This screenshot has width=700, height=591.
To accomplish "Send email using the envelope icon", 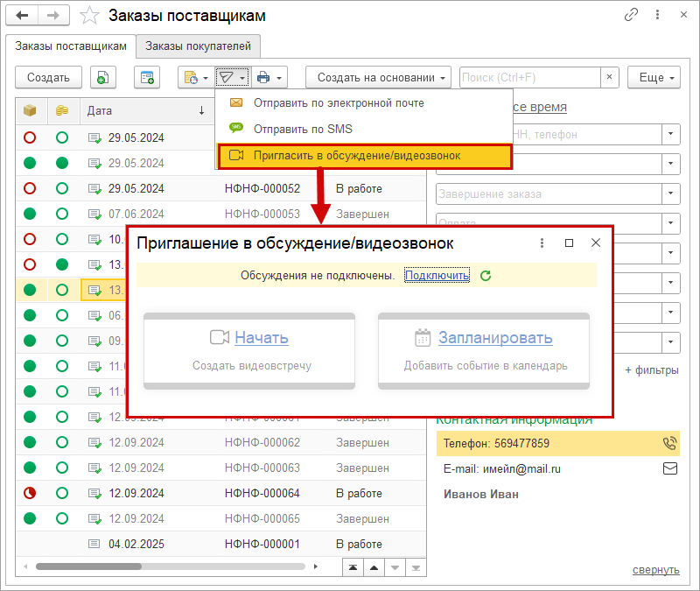I will point(670,468).
